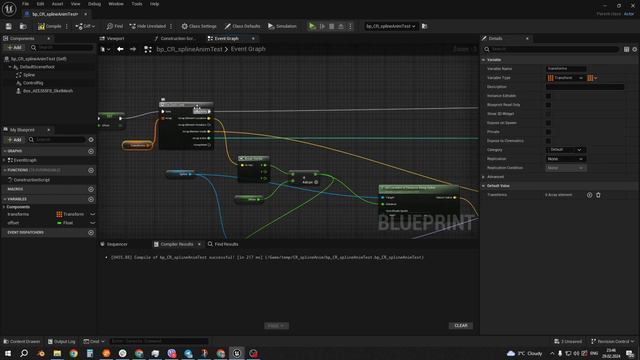Image resolution: width=640 pixels, height=360 pixels.
Task: Click the Eject playback icon
Action: [341, 26]
